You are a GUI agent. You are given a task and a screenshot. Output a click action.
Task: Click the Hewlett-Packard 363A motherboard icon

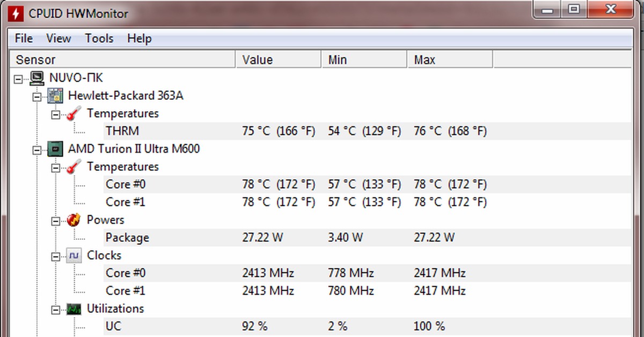(54, 96)
